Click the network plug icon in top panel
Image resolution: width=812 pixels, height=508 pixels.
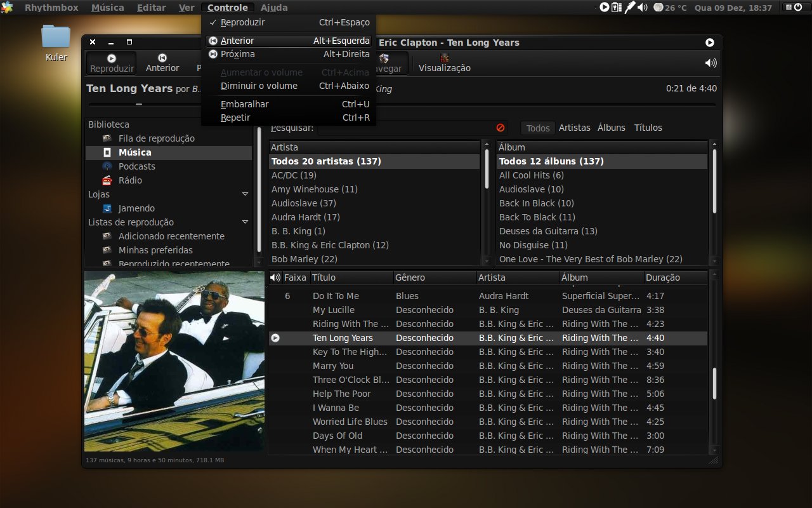click(629, 8)
